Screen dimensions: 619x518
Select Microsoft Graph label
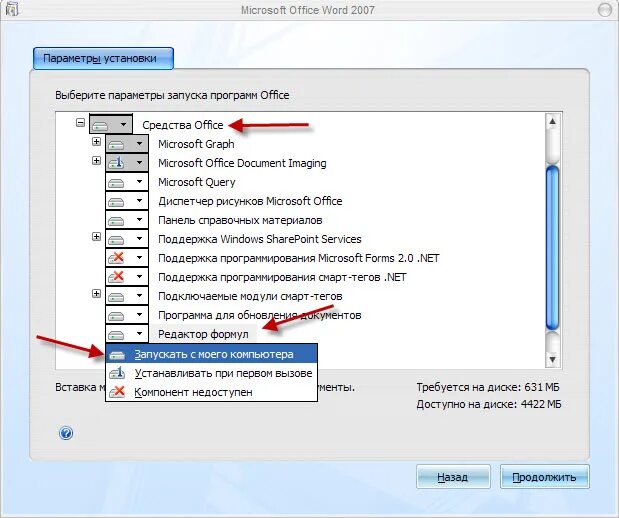[x=196, y=144]
